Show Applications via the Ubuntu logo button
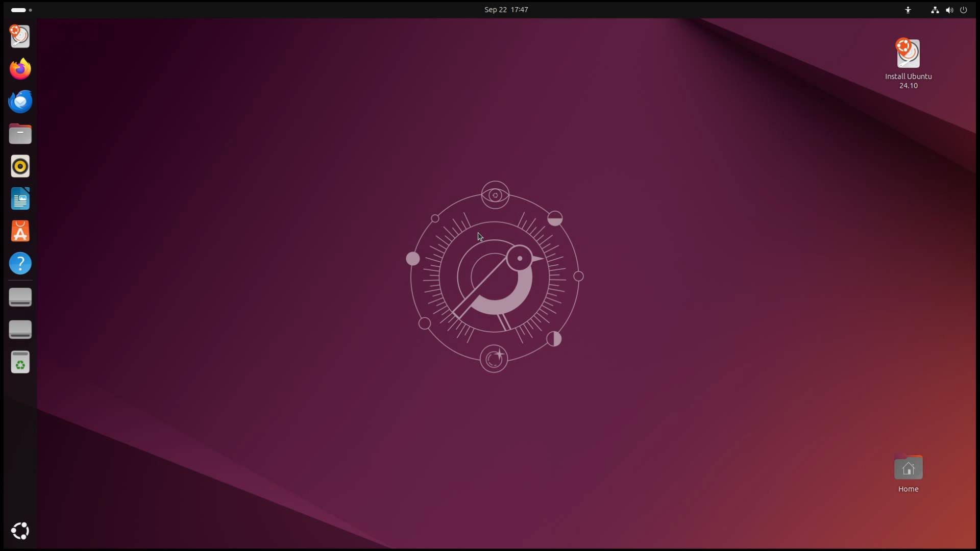 click(20, 531)
